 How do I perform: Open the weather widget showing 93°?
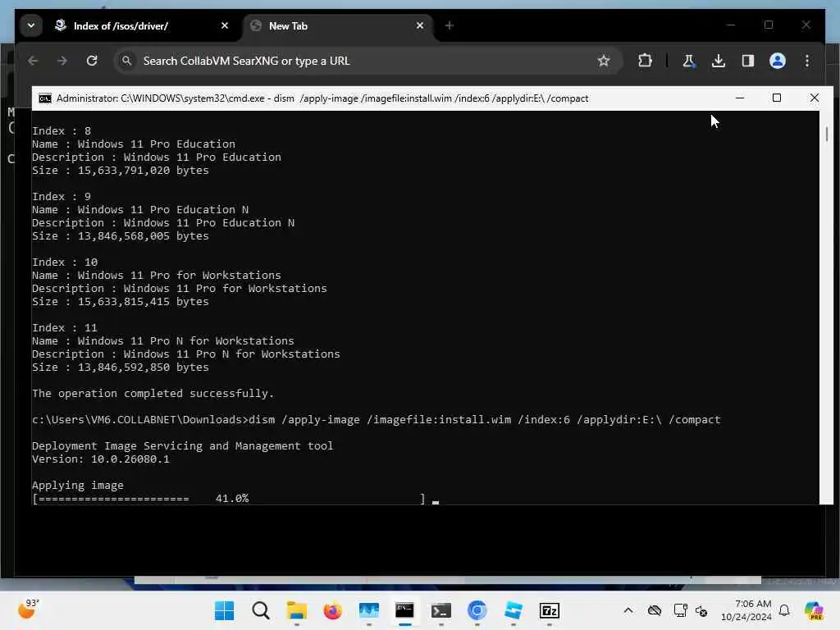tap(30, 609)
